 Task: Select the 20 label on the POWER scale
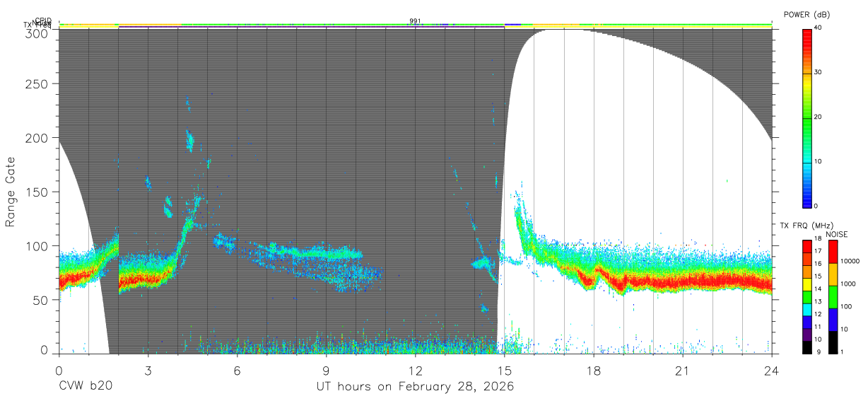(x=819, y=117)
